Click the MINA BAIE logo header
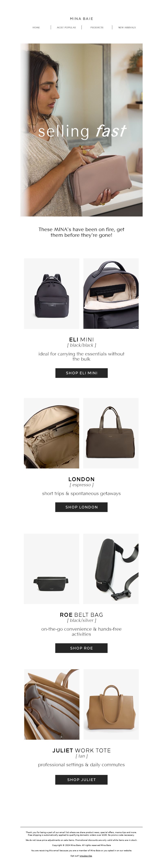The height and width of the screenshot is (868, 163). (81, 19)
